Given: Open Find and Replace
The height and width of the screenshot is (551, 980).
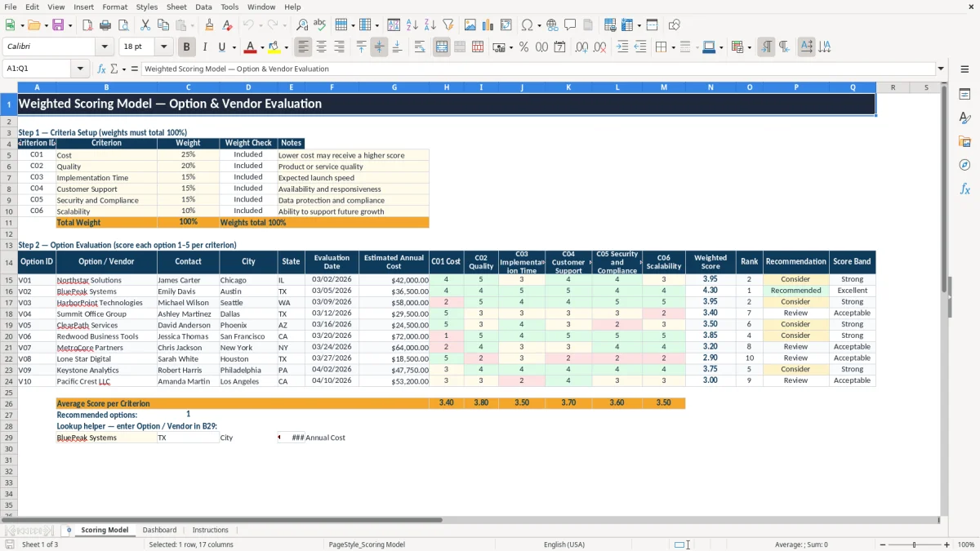Looking at the screenshot, I should (x=302, y=25).
